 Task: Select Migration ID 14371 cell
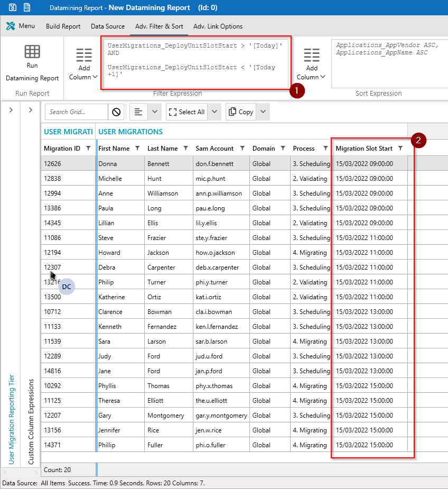[68, 445]
